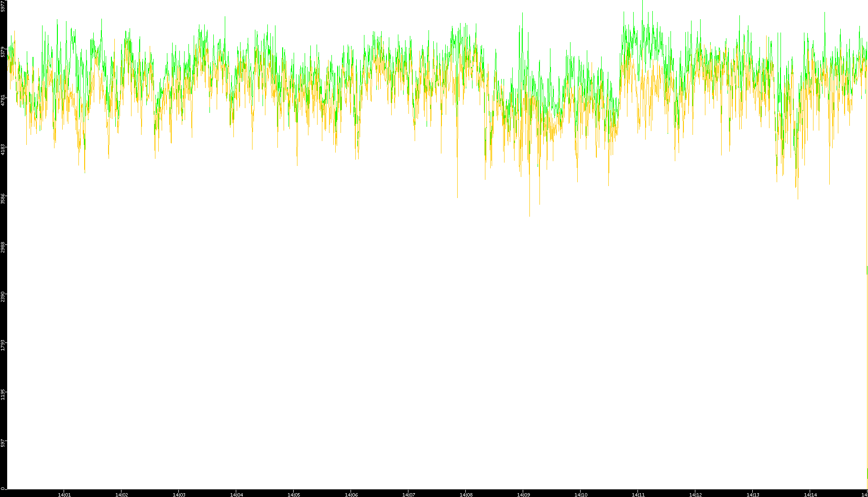Select the 1195 vertical axis label
Image resolution: width=868 pixels, height=497 pixels.
point(3,394)
